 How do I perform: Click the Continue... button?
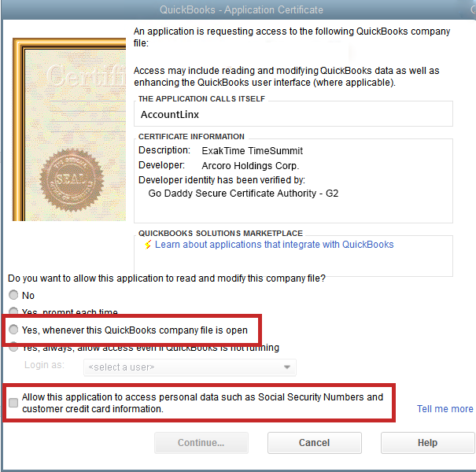pyautogui.click(x=201, y=443)
